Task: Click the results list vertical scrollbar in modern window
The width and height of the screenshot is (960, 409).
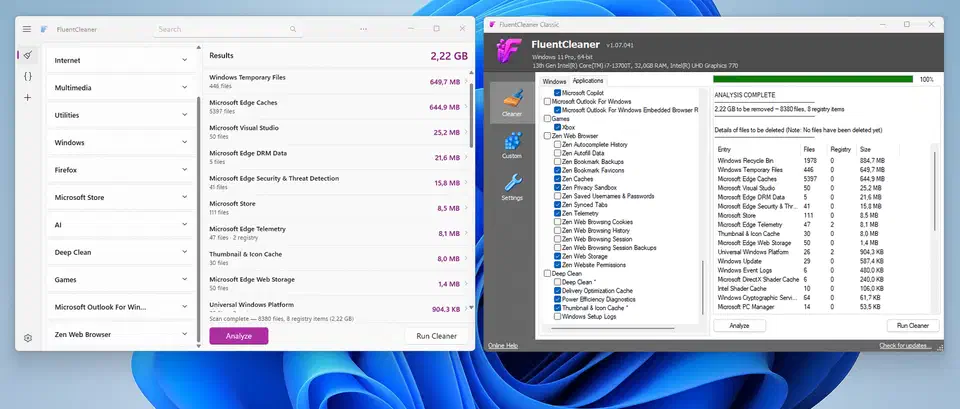Action: 471,115
